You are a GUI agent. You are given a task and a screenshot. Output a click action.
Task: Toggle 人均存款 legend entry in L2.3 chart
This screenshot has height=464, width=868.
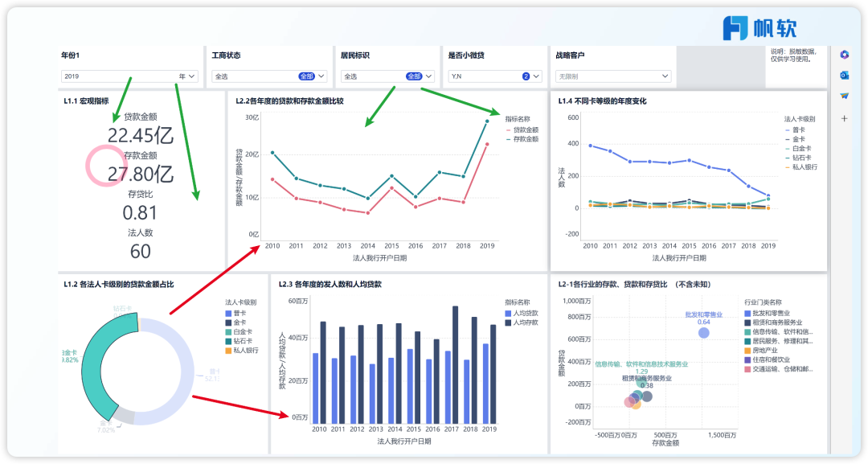point(522,322)
